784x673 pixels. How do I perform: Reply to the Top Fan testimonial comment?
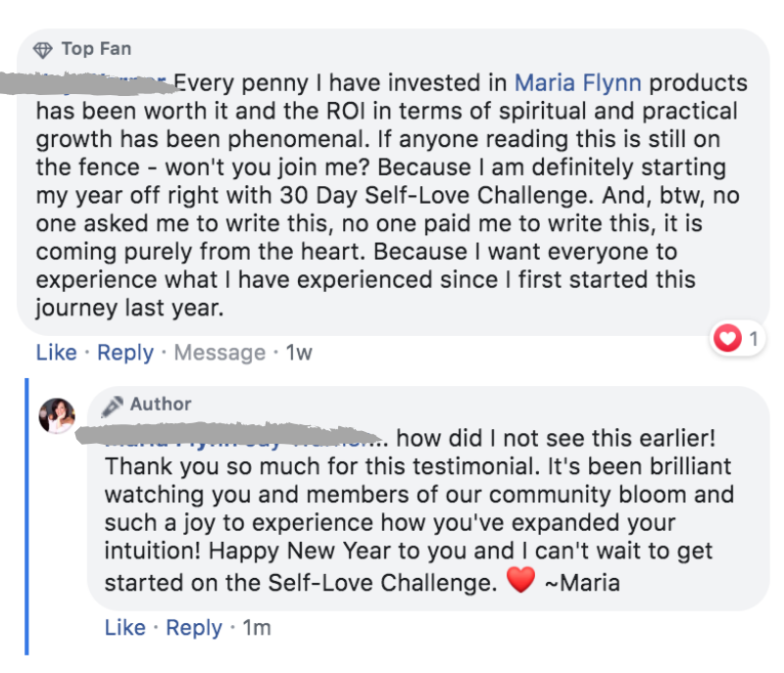(x=125, y=353)
